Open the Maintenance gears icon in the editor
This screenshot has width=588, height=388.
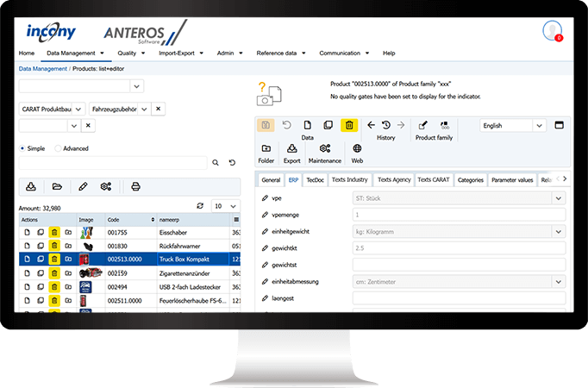coord(325,148)
